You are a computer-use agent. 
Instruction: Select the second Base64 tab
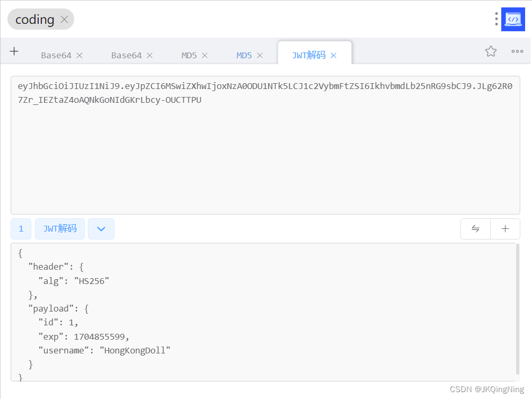point(127,55)
